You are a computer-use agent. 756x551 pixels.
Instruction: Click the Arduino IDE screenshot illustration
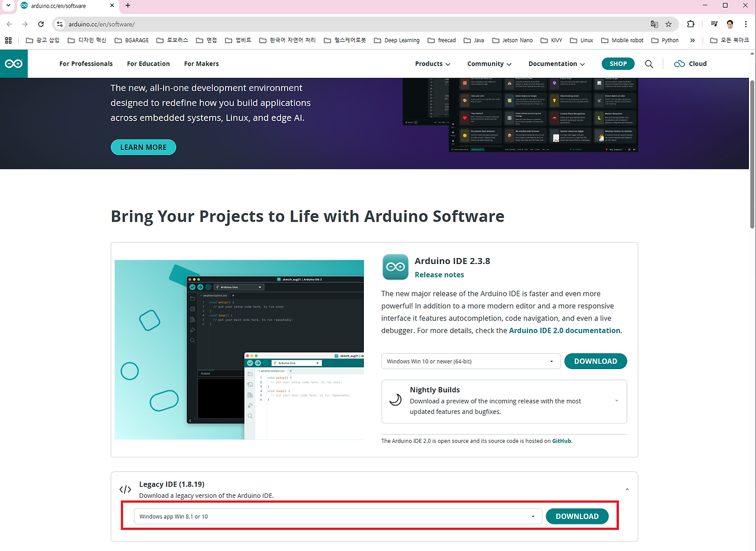tap(239, 350)
